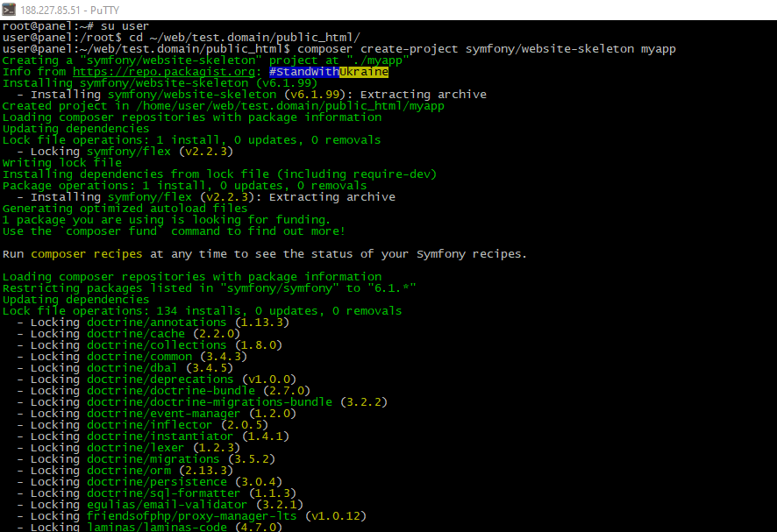
Task: Click the 'Generating optimized autoload files' line
Action: pyautogui.click(x=125, y=209)
